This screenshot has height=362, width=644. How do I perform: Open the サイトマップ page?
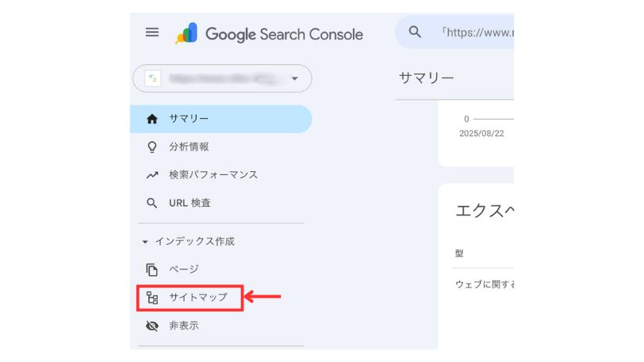[198, 298]
